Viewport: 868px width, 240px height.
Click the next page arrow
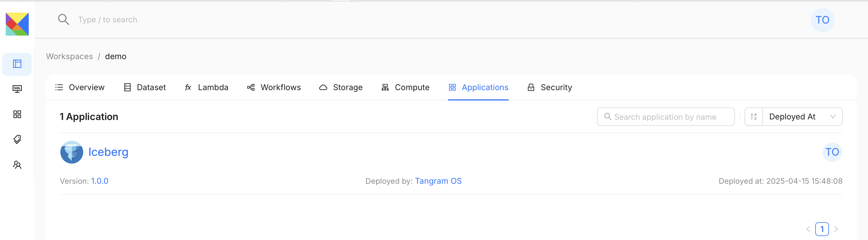click(836, 229)
